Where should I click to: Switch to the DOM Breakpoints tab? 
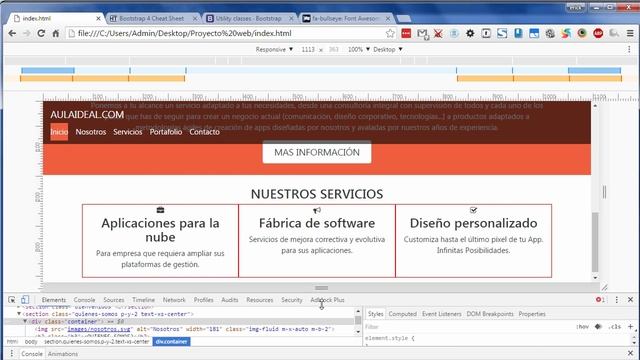[490, 314]
